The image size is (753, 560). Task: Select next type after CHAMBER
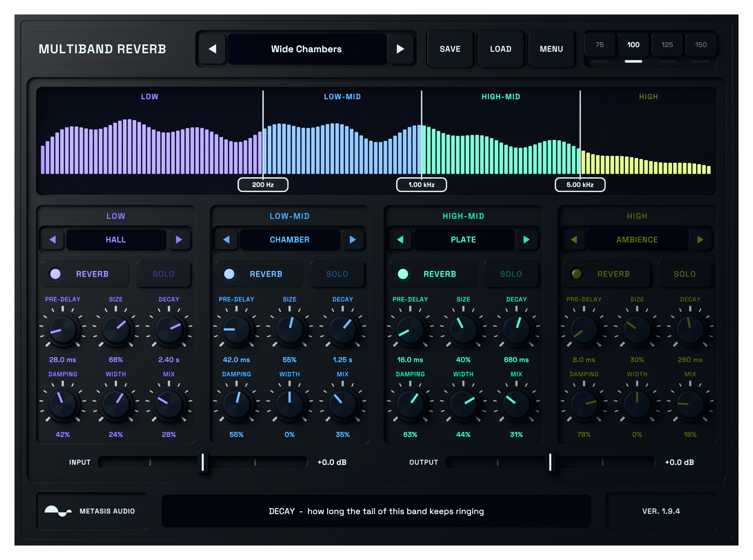[x=353, y=240]
